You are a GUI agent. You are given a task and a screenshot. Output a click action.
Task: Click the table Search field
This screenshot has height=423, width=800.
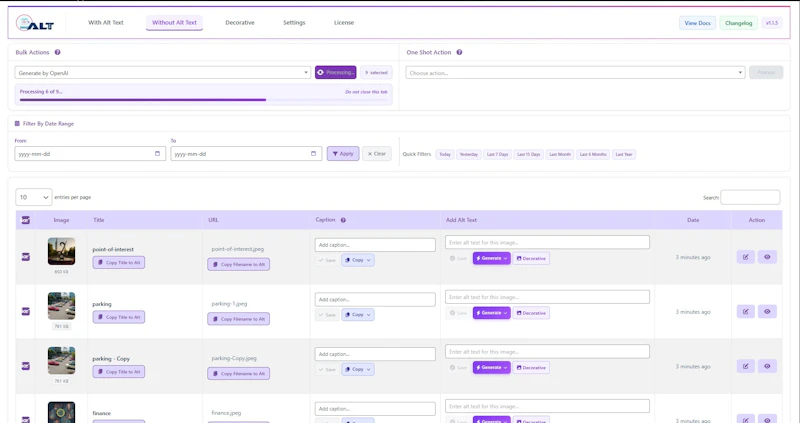click(x=750, y=197)
